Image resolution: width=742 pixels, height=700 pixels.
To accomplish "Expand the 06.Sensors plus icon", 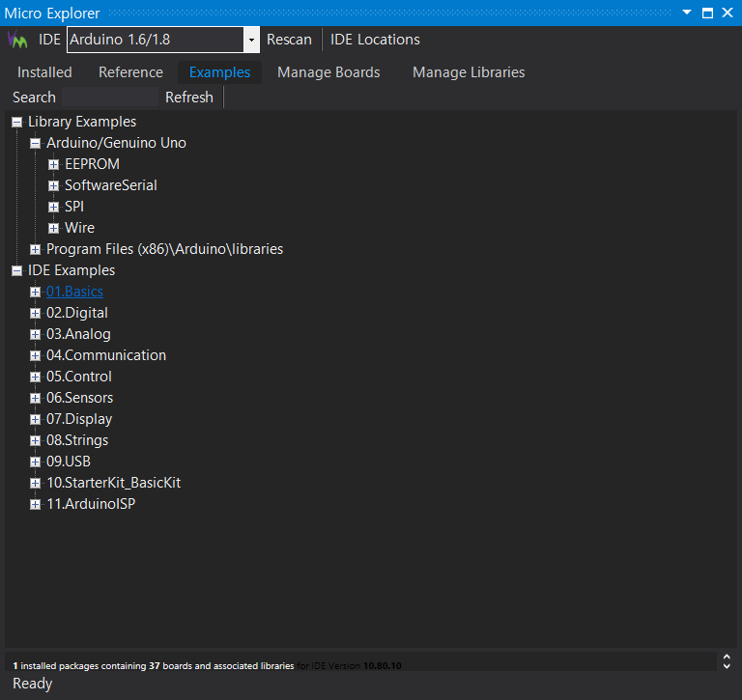I will point(35,398).
